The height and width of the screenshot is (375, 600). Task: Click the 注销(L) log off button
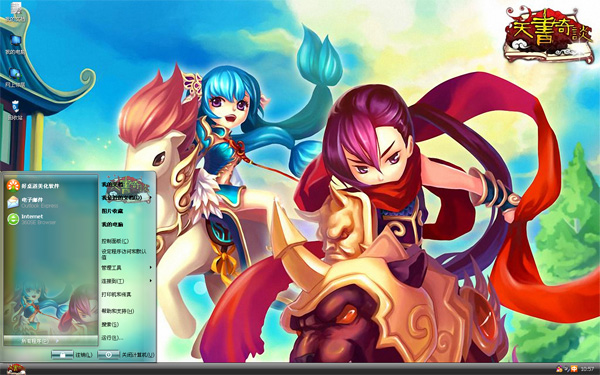72,355
